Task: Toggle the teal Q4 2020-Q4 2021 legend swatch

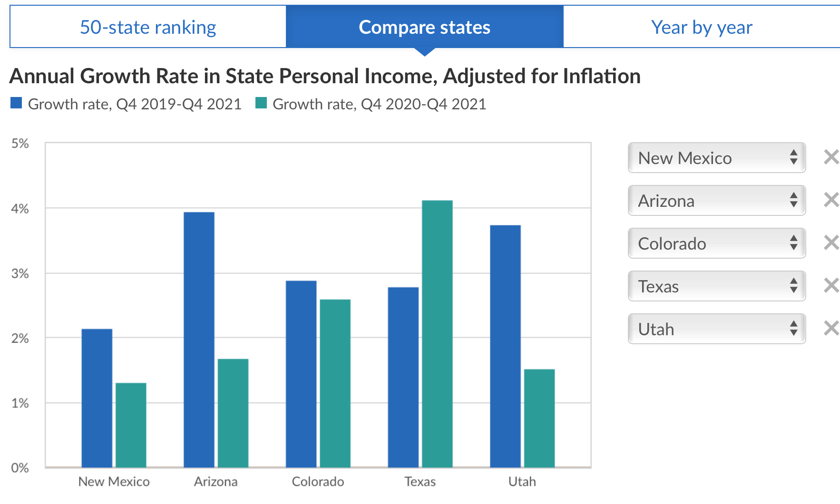Action: click(x=261, y=103)
